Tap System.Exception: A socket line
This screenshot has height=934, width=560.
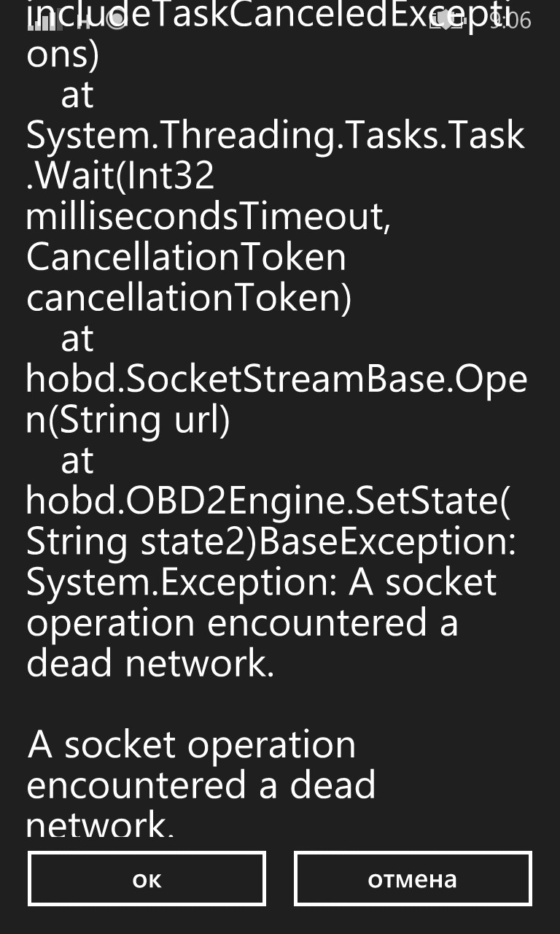pyautogui.click(x=262, y=583)
